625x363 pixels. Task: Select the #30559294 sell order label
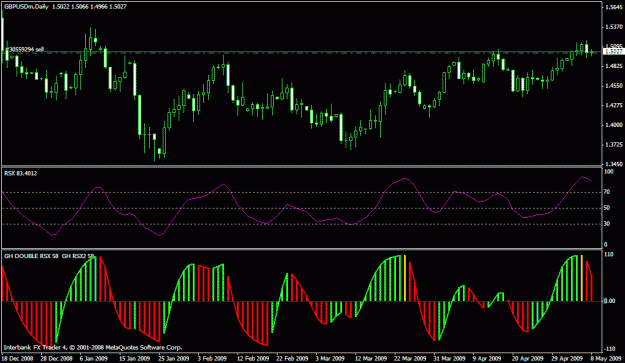25,49
